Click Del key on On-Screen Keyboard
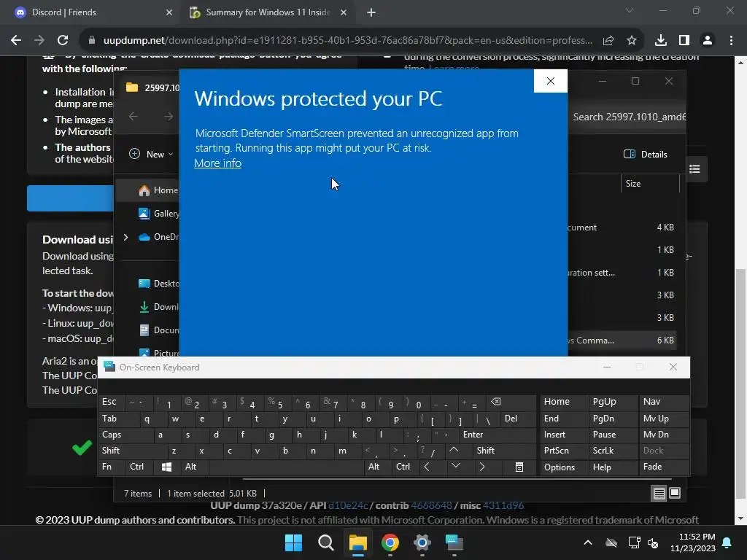 pos(519,419)
